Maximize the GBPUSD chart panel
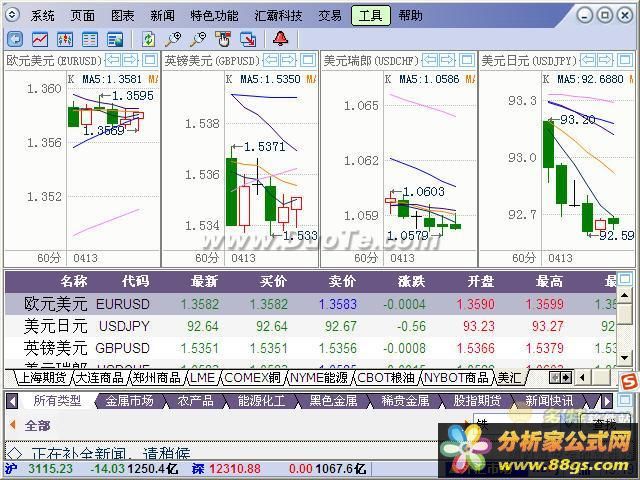640x480 pixels. click(x=308, y=60)
